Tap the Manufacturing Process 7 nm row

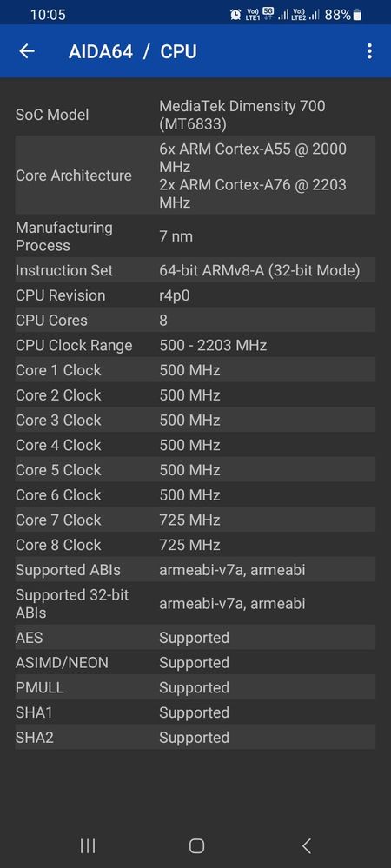[x=195, y=236]
